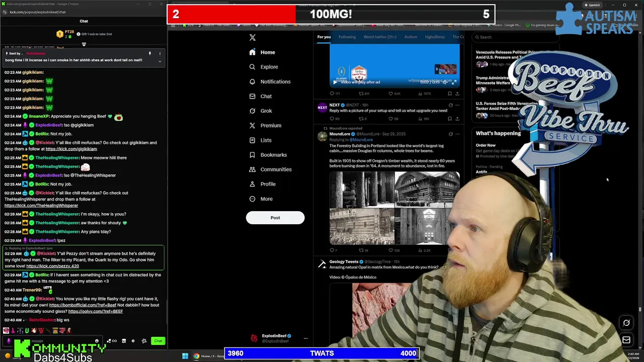
Task: Reply to the MoundLore Forestry Building post
Action: [x=332, y=250]
